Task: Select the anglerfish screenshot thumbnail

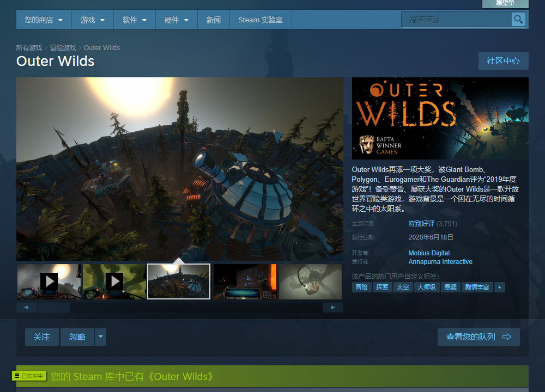Action: click(x=311, y=281)
